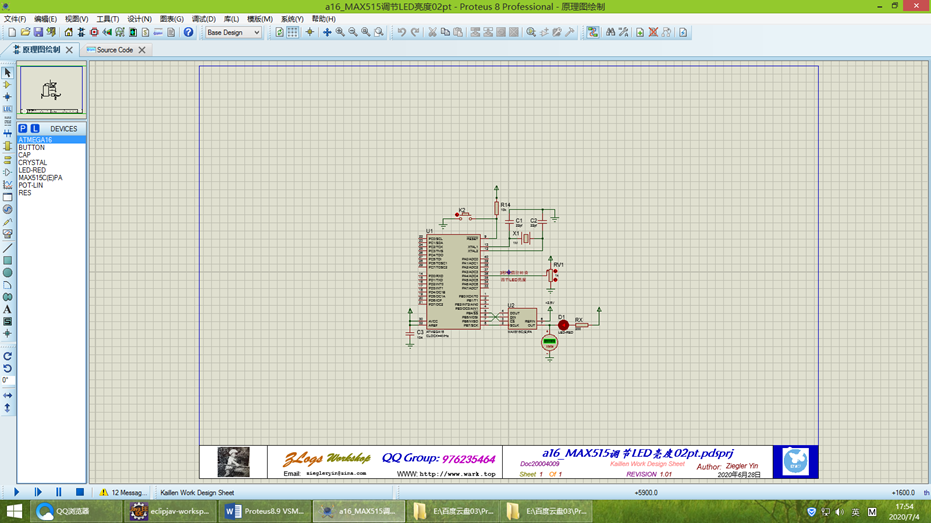Step the simulation with Step button
This screenshot has height=524, width=931.
point(38,492)
